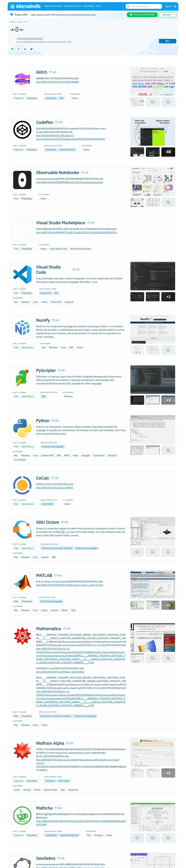The width and height of the screenshot is (186, 868).
Task: Open the Mathematica red star logo
Action: tap(22, 636)
